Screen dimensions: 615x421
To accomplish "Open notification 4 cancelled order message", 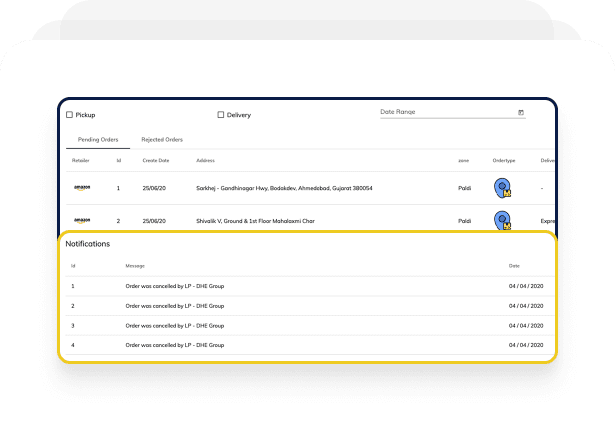I will (175, 345).
